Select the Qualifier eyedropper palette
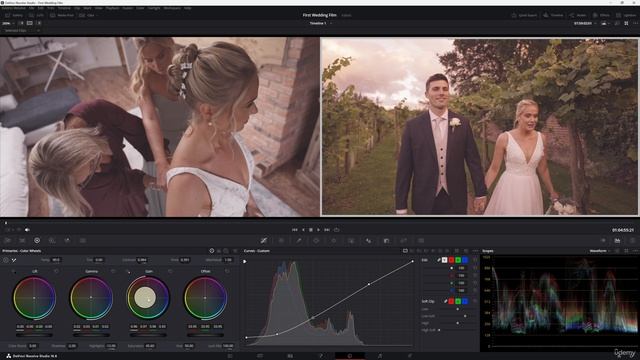Viewport: 640px width, 360px height. [x=299, y=240]
